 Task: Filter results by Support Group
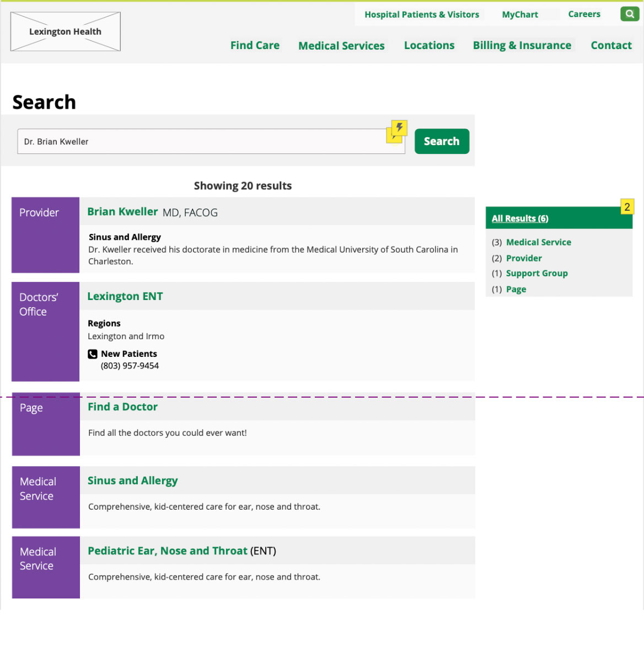tap(536, 273)
